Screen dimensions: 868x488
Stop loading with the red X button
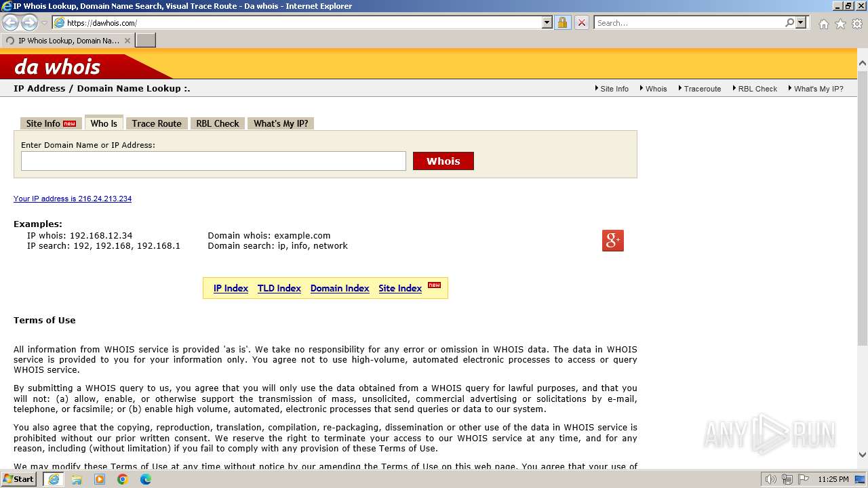[581, 22]
